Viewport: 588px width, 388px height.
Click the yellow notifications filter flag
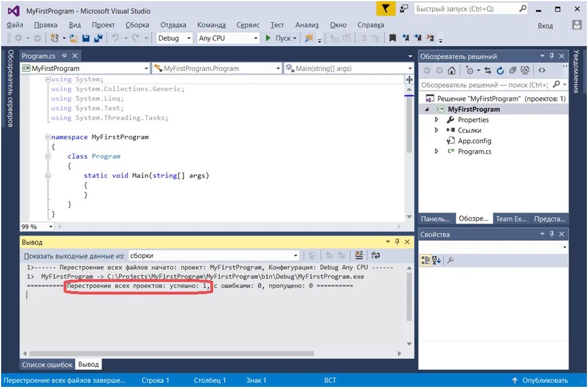coord(386,9)
